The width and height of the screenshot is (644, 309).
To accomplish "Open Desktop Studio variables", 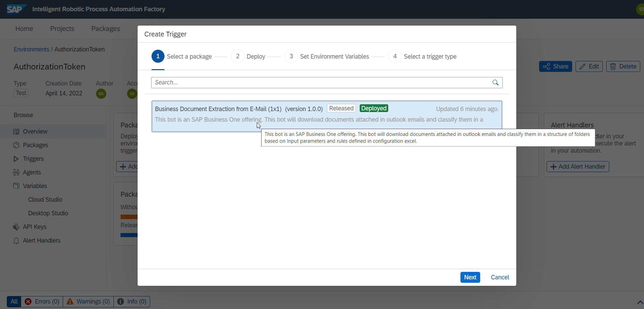I will (x=53, y=213).
